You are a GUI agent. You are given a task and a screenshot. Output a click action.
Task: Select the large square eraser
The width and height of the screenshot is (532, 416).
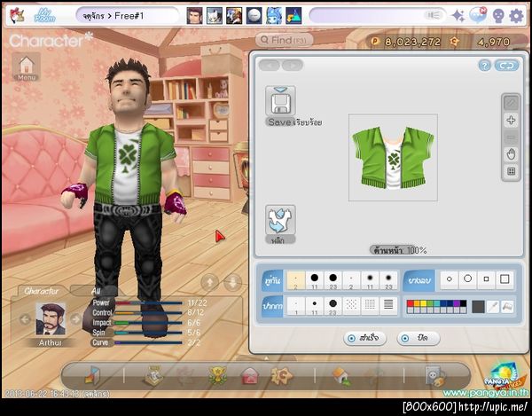pos(505,279)
